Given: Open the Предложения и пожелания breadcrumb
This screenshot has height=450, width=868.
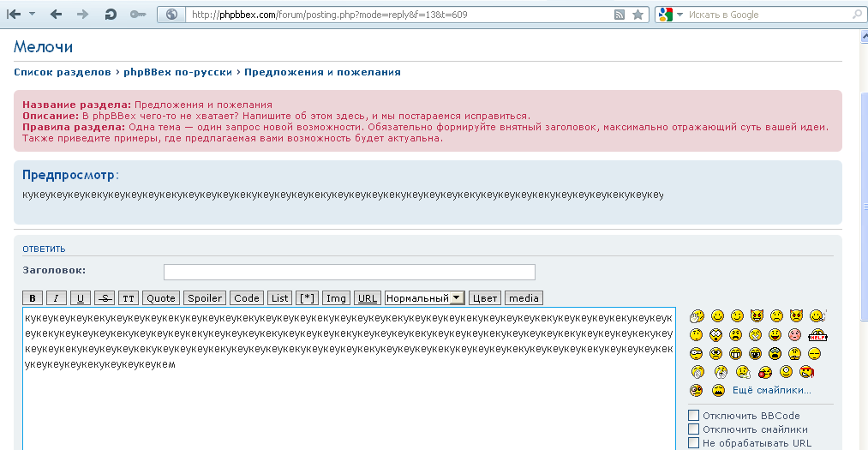Looking at the screenshot, I should [x=322, y=72].
